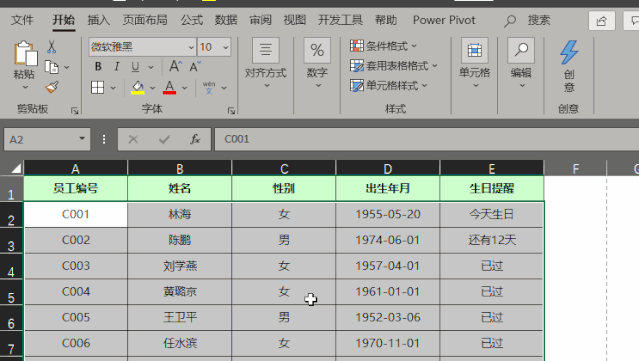Open the Power Pivot tab
The height and width of the screenshot is (361, 639).
(x=444, y=20)
